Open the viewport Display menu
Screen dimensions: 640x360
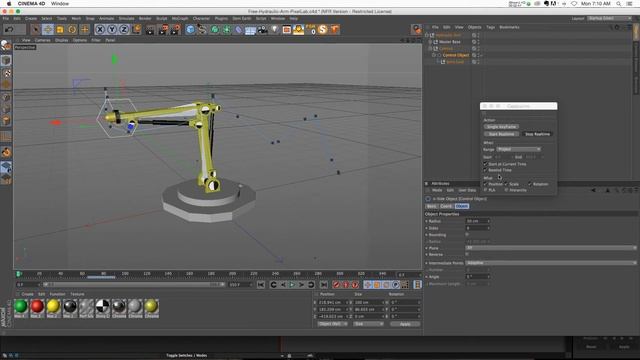pos(62,40)
